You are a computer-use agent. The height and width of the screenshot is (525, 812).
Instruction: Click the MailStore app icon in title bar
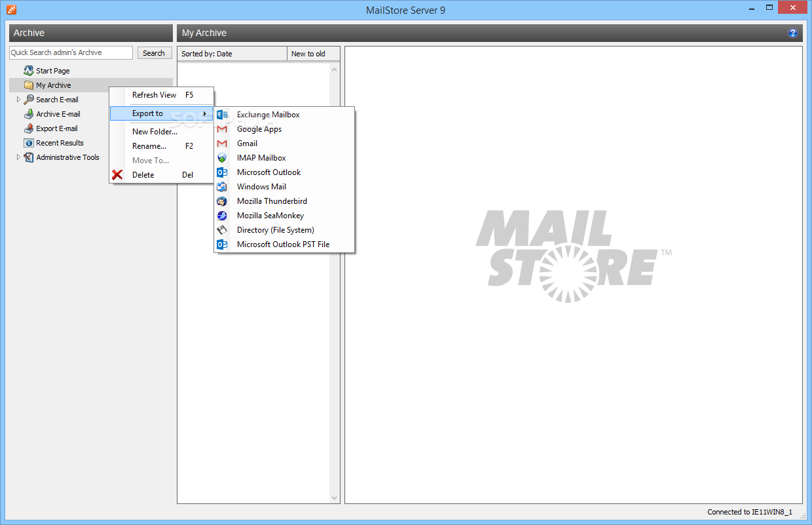click(x=11, y=10)
